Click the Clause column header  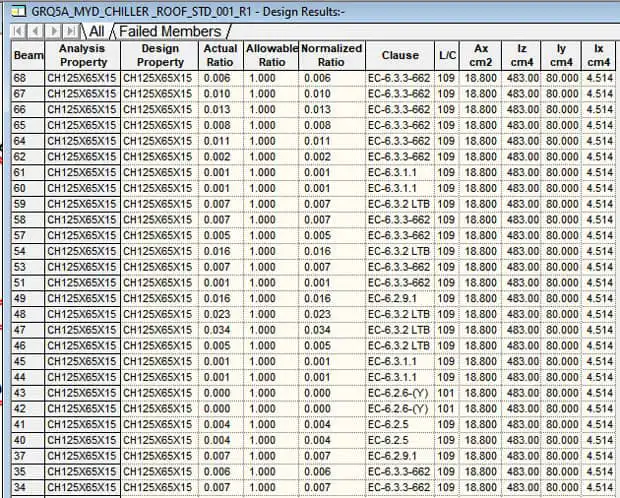[400, 55]
